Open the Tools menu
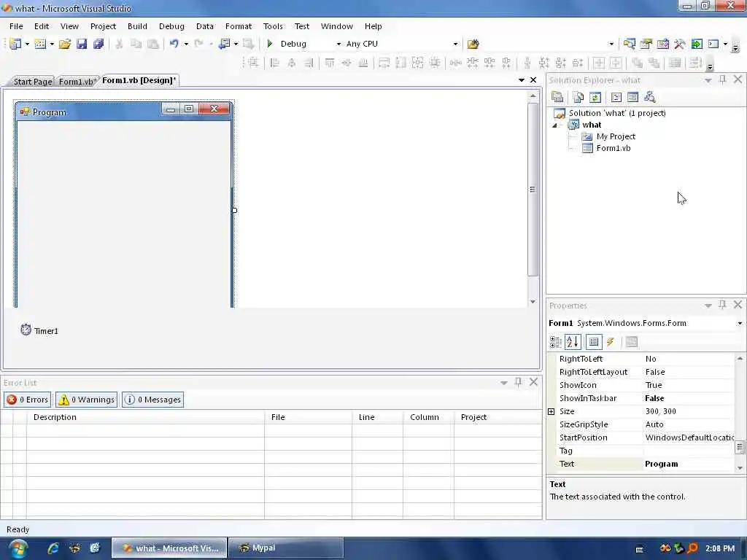The image size is (747, 560). tap(273, 26)
